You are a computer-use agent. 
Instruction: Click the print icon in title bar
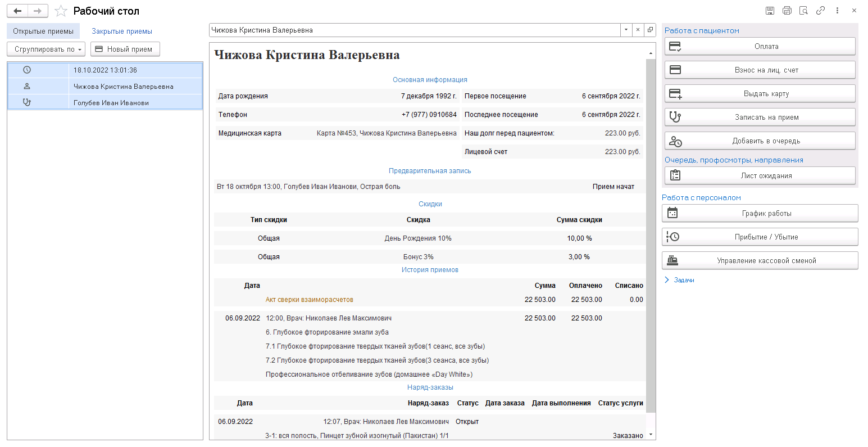787,11
